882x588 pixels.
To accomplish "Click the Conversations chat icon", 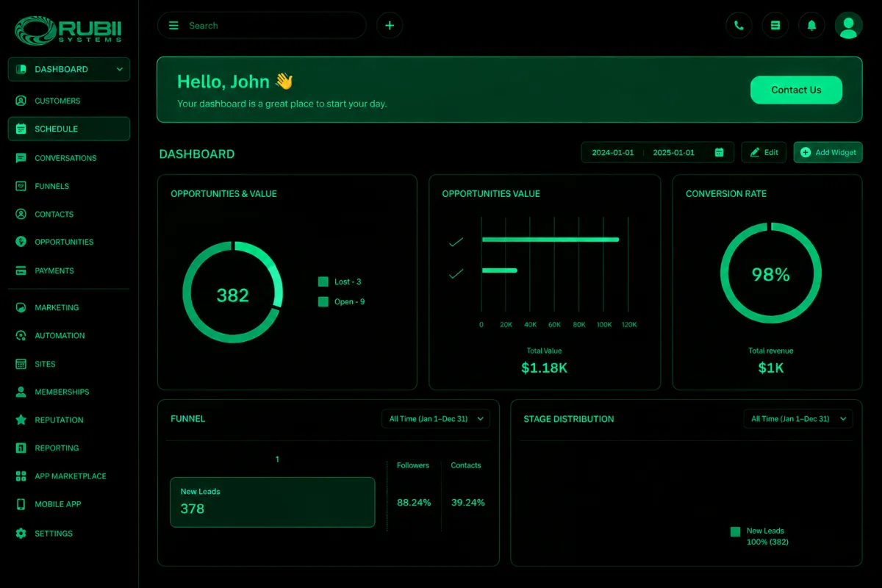I will [x=21, y=158].
